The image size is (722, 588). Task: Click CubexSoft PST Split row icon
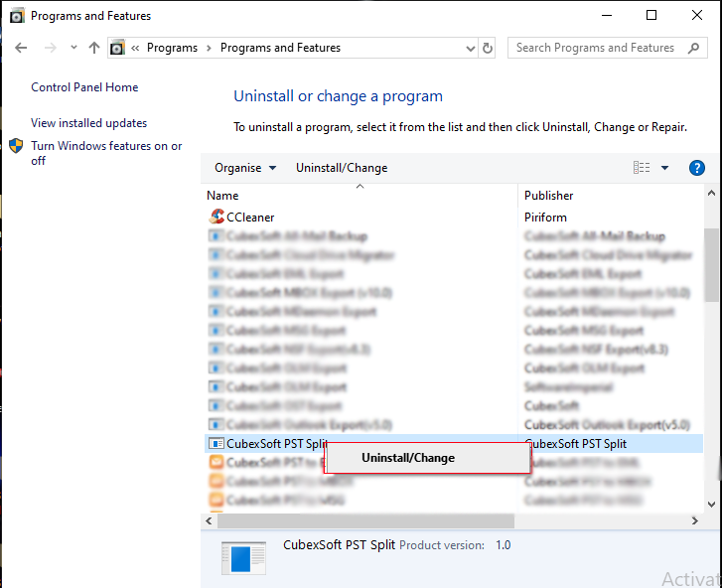[x=216, y=443]
